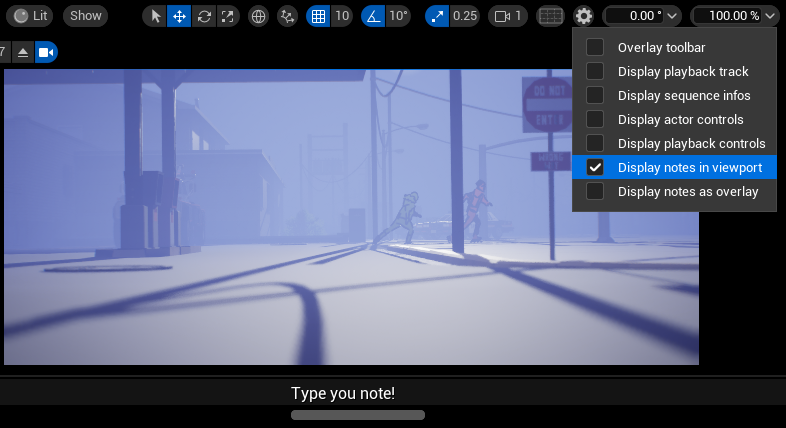Click the grid overlay toolbar icon
The image size is (786, 428).
(x=550, y=16)
